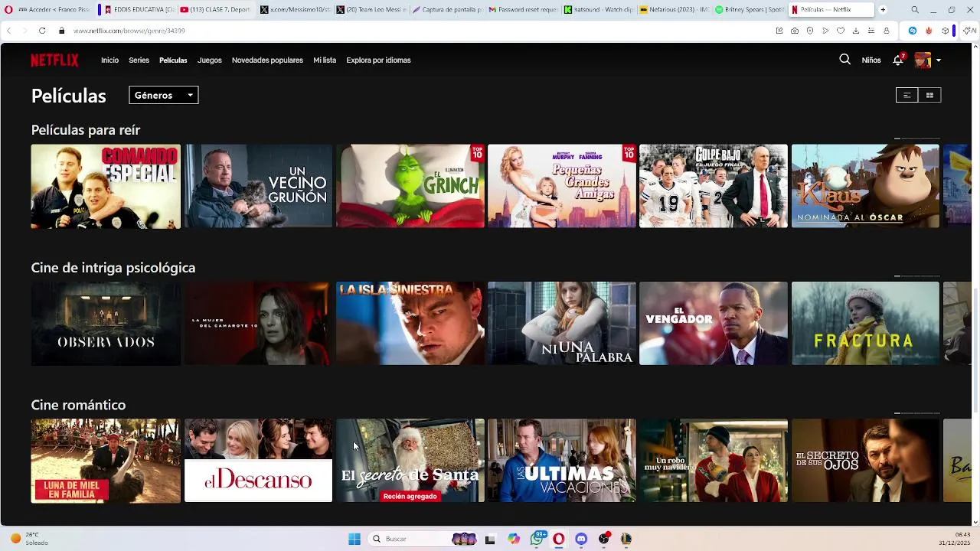Open Explora por idiomas
The width and height of the screenshot is (980, 551).
click(x=378, y=60)
